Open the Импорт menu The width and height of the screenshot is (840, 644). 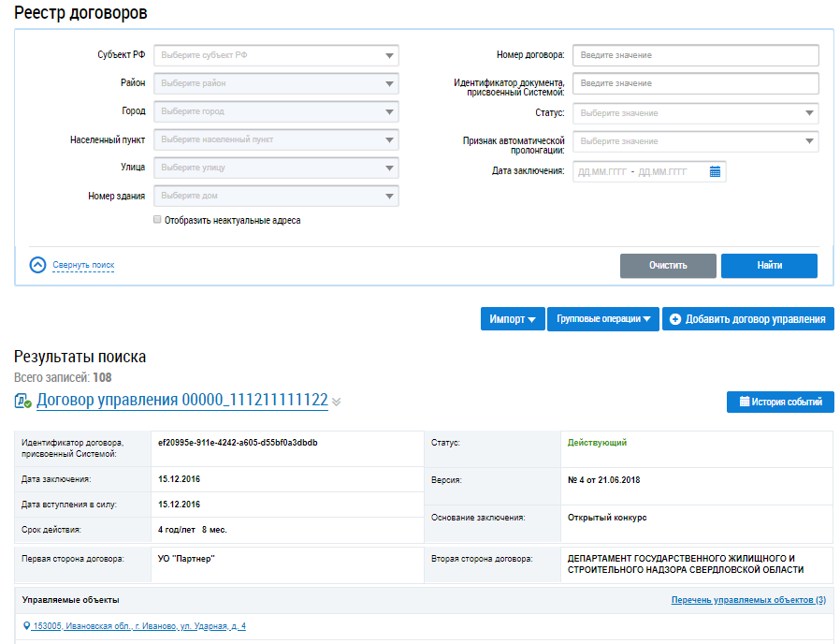(x=512, y=319)
